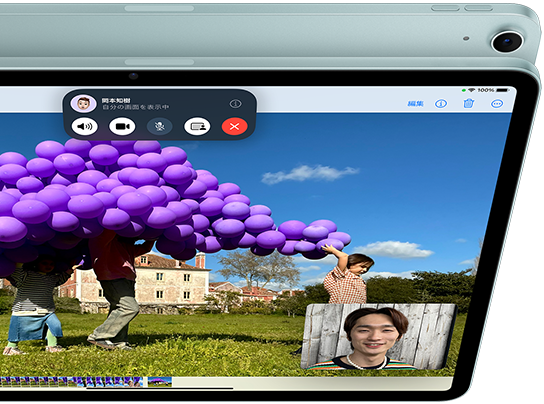Show photo info via circled i icon
The image size is (544, 404).
pos(441,103)
